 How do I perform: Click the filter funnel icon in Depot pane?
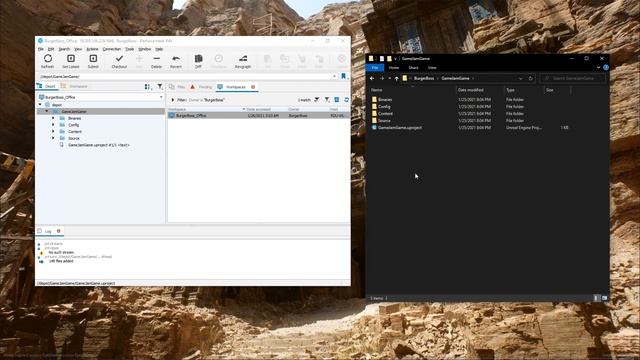coord(160,87)
